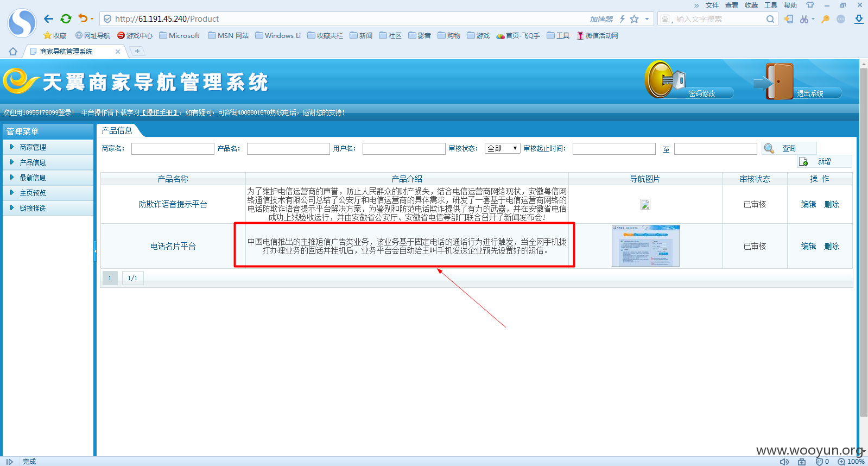Click page number 1 in pagination
Screen dimensions: 868x466
110,278
